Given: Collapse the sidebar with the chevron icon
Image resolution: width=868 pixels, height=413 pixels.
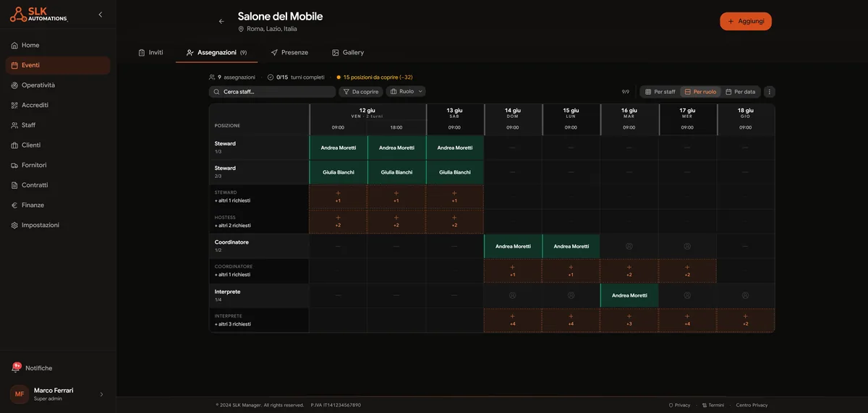Looking at the screenshot, I should (x=100, y=14).
